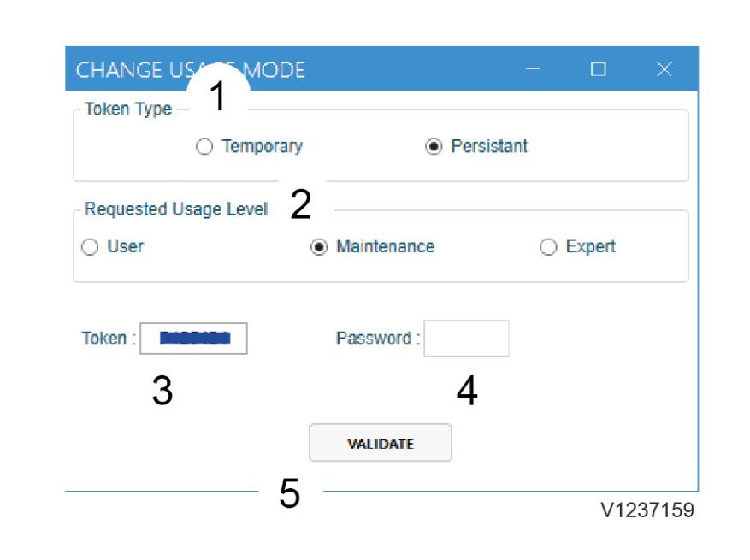Viewport: 750px width, 560px height.
Task: Pick the Maintenance usage level radio
Action: [319, 247]
